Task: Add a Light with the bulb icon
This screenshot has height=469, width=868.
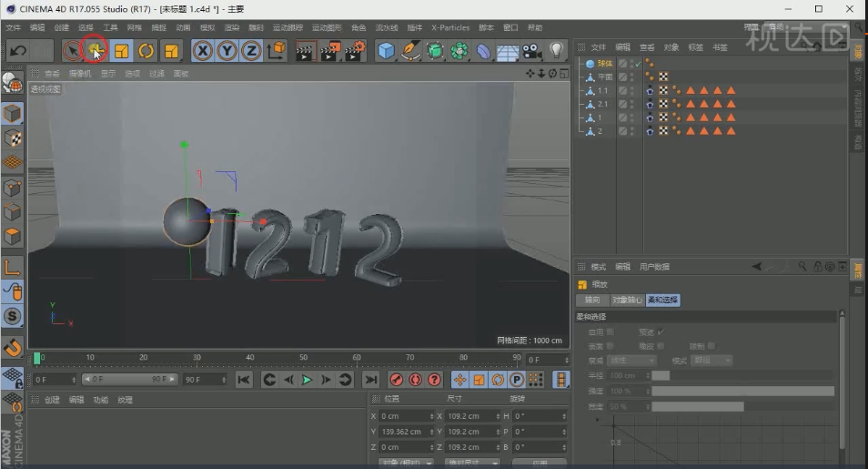Action: (x=556, y=51)
